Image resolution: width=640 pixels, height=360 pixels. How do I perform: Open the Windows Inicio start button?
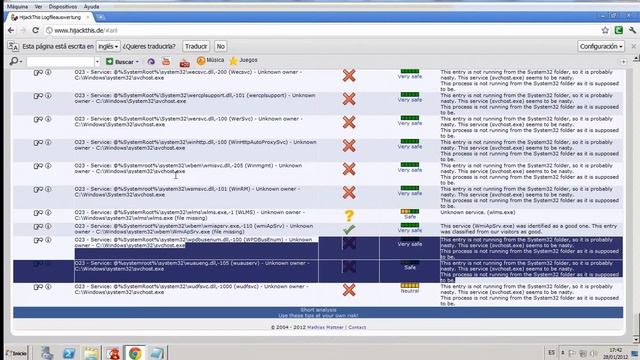16,353
